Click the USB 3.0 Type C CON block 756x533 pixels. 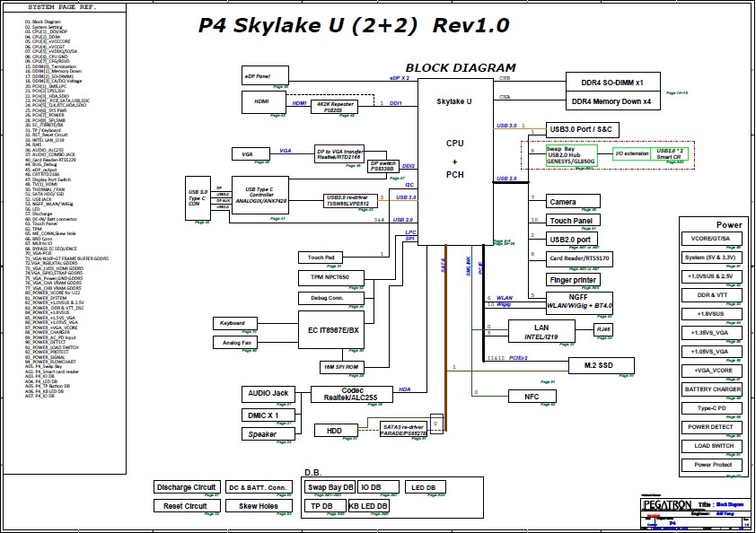coord(198,198)
